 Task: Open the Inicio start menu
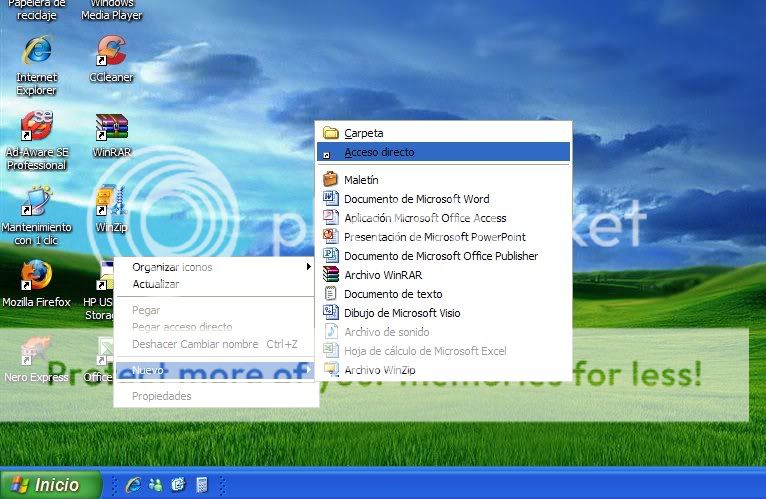(50, 484)
